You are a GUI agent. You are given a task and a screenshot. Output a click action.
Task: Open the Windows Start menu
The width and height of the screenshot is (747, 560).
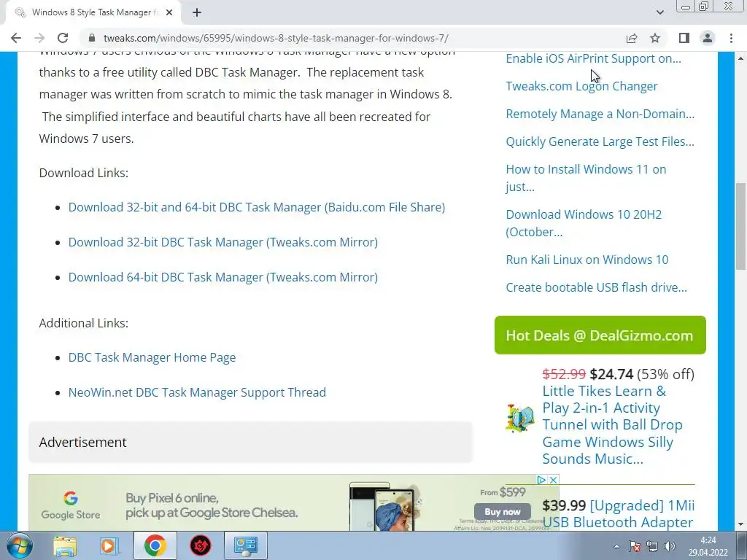pyautogui.click(x=19, y=545)
